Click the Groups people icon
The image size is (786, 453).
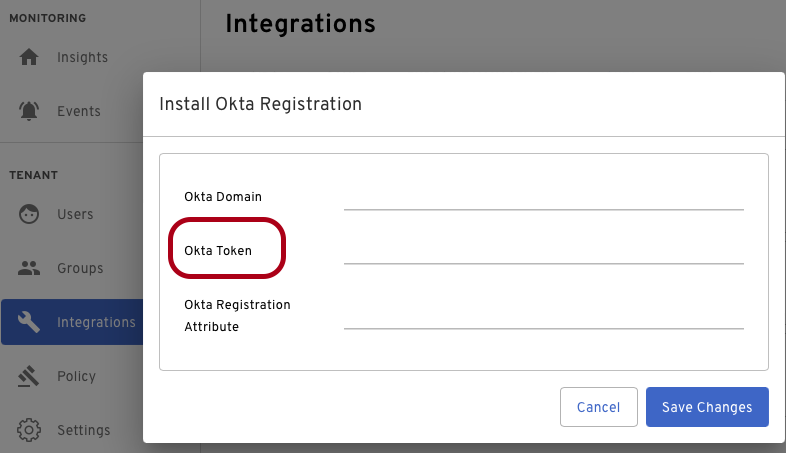29,268
